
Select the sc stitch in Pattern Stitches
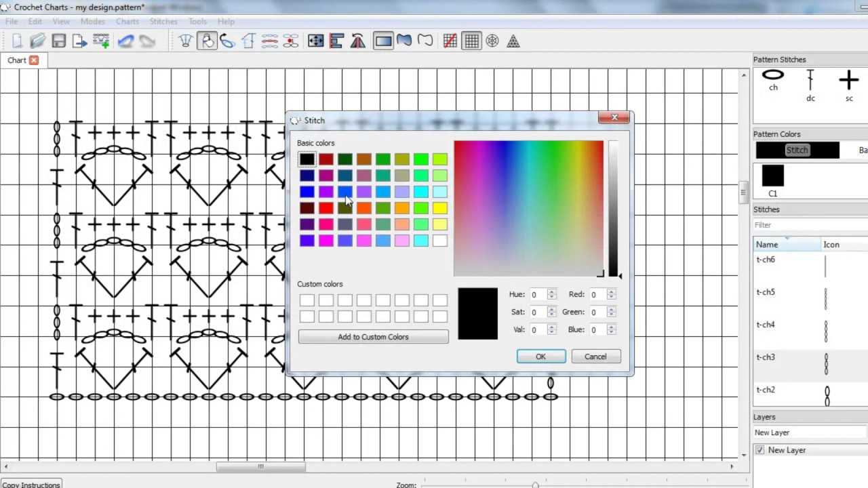click(x=849, y=86)
